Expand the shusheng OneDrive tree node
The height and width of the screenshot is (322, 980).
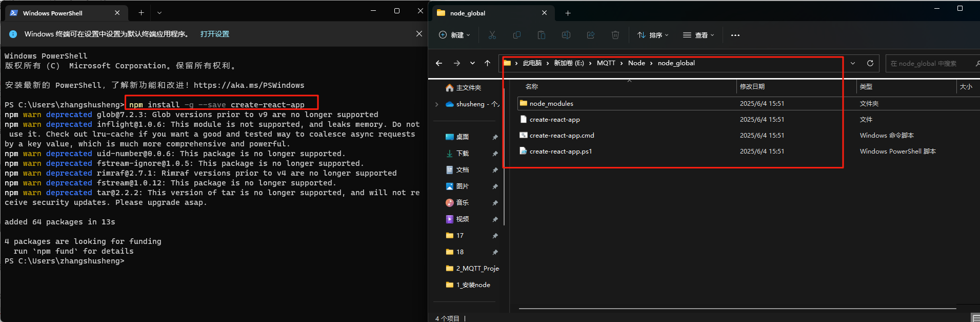437,104
